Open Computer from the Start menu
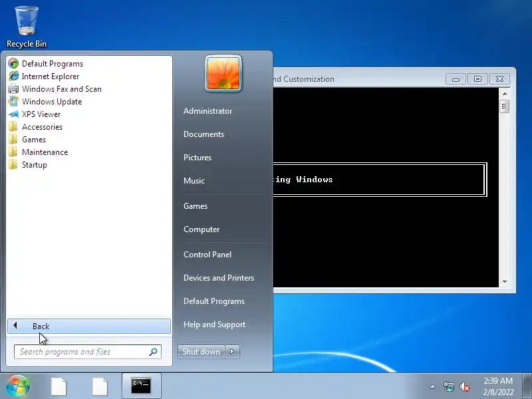This screenshot has width=532, height=399. [201, 229]
